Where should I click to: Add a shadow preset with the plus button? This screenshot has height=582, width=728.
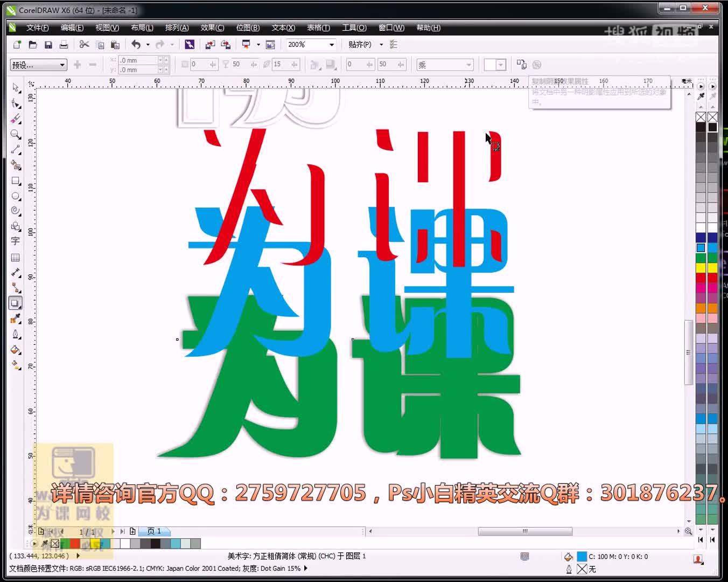click(78, 64)
